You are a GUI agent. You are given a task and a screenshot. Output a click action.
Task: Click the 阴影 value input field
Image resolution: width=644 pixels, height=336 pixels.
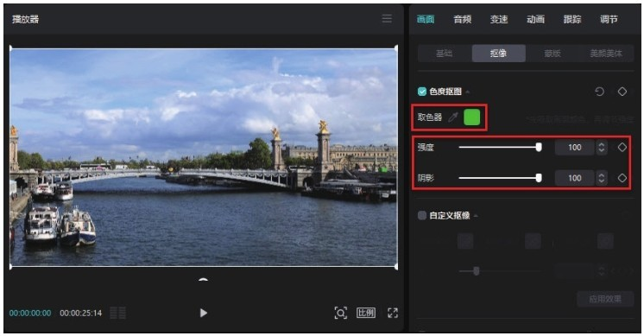tap(575, 178)
